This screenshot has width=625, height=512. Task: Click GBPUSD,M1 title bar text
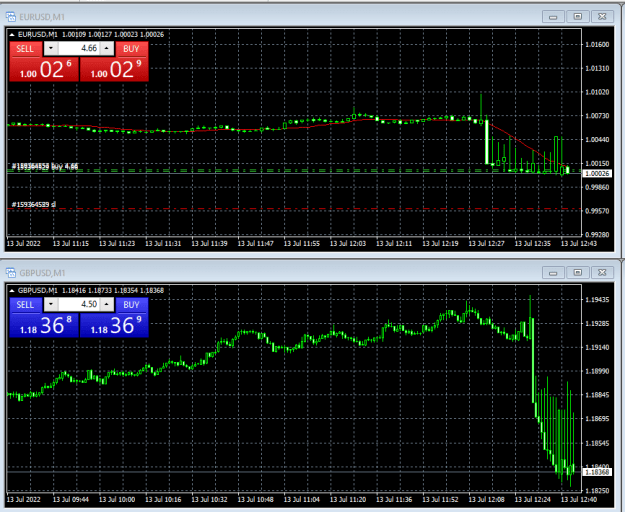coord(42,273)
